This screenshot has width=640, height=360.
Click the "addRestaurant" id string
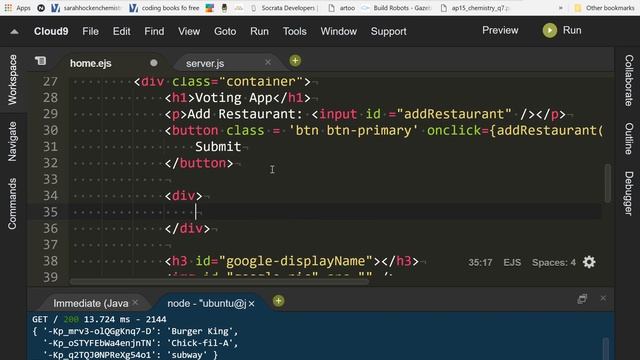(453, 114)
